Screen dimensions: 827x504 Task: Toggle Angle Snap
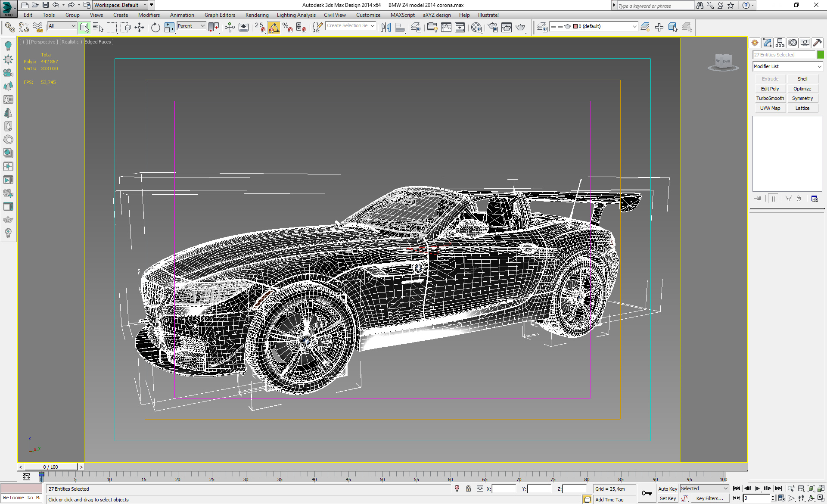pyautogui.click(x=274, y=28)
